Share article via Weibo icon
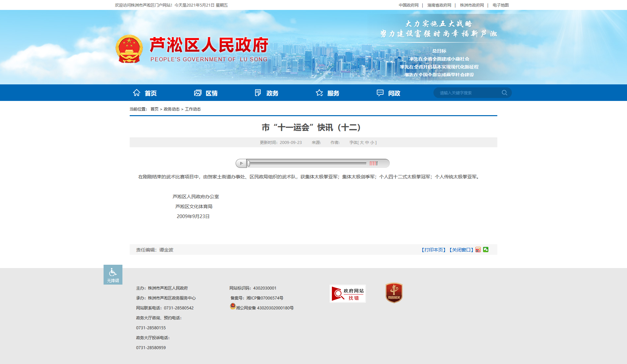This screenshot has height=364, width=627. point(478,250)
